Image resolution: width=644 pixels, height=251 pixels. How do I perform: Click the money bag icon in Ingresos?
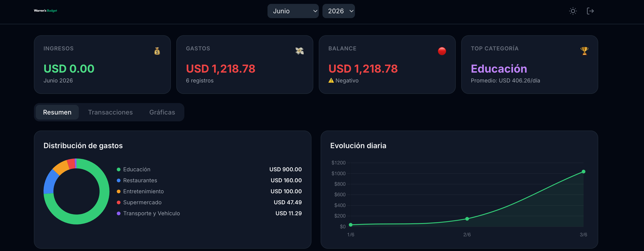click(x=157, y=51)
